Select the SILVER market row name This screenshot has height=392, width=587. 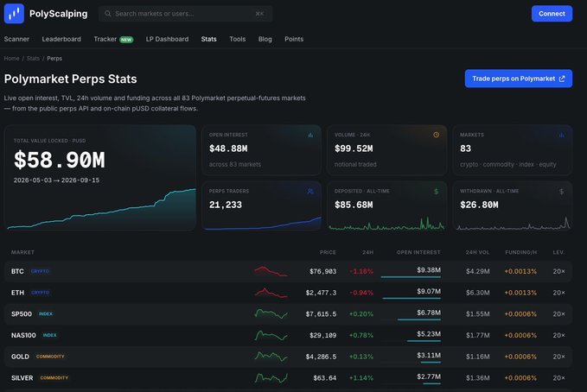(22, 378)
